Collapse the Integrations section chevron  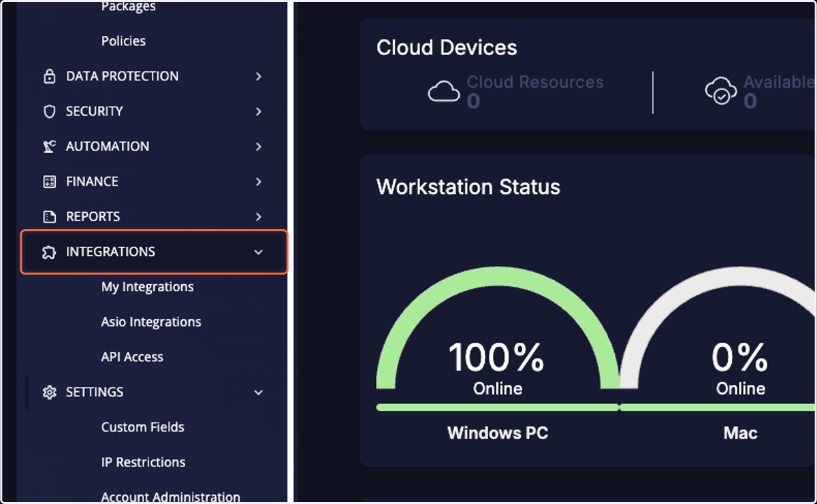click(259, 252)
